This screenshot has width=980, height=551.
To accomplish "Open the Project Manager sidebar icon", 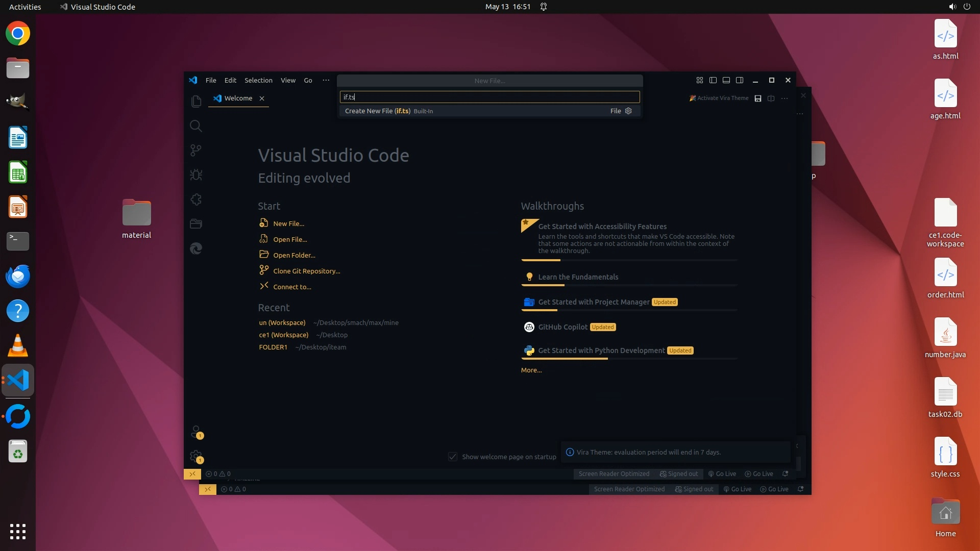I will [196, 224].
